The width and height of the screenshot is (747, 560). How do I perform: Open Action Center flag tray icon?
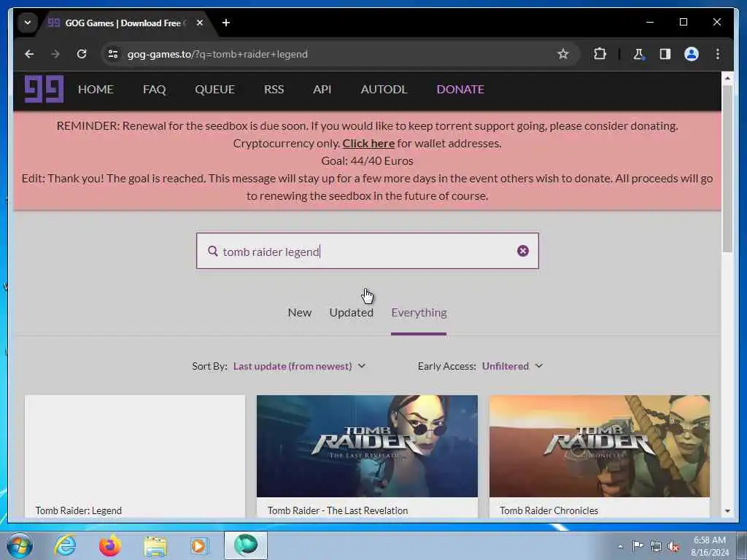tap(638, 545)
